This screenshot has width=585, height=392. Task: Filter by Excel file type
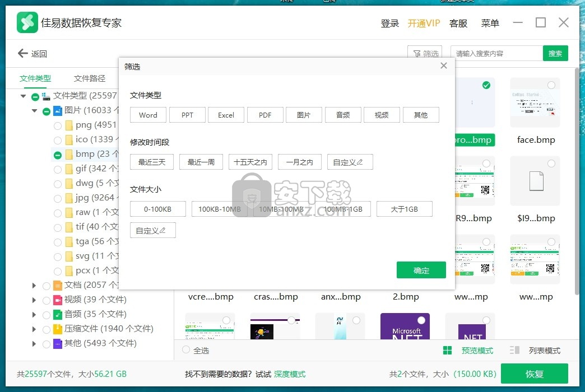(226, 115)
